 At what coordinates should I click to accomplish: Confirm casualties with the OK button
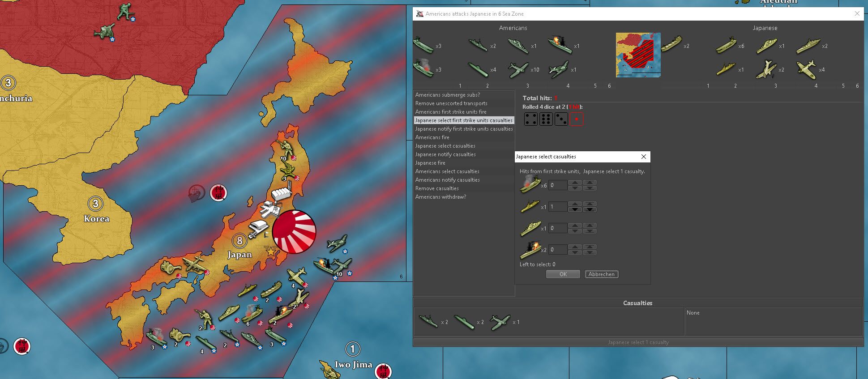(x=563, y=274)
